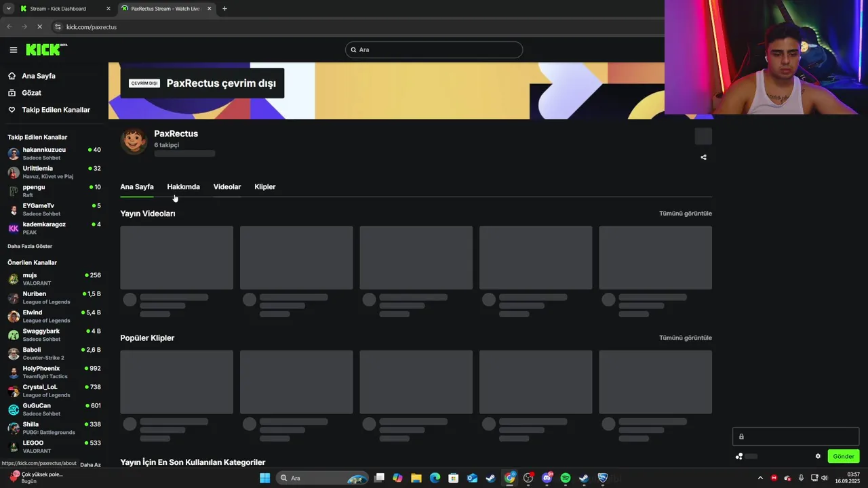Open Gözat in the sidebar

point(31,93)
